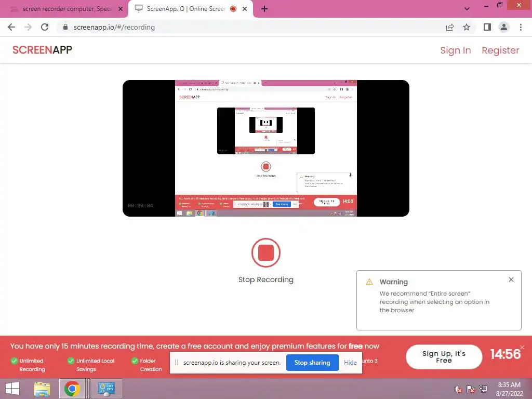Click the network tray icon

[483, 389]
